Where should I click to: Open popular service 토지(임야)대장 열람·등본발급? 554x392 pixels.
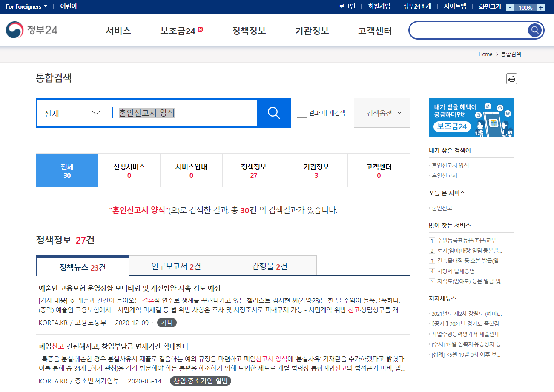point(469,251)
